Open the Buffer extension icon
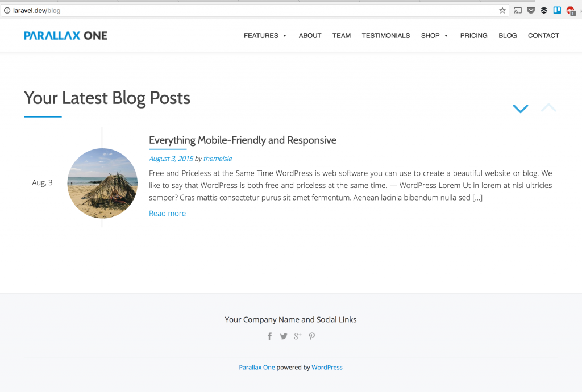This screenshot has height=392, width=582. [544, 10]
